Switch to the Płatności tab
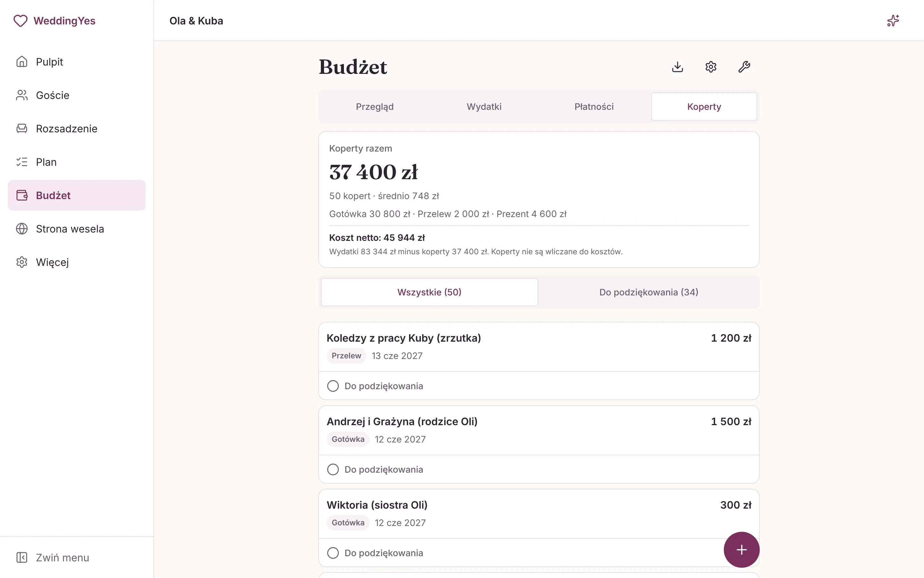Screen dimensions: 924x578 coord(594,107)
